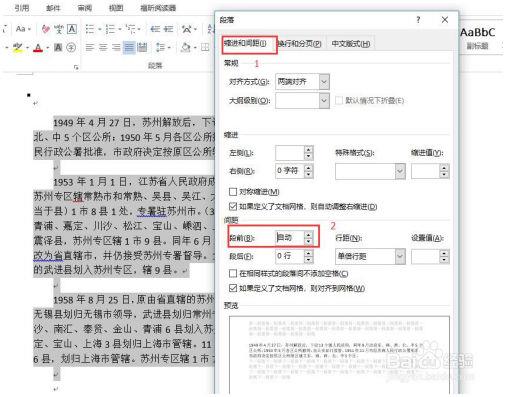
Task: Click the enclosed character icon
Action: pos(71,47)
